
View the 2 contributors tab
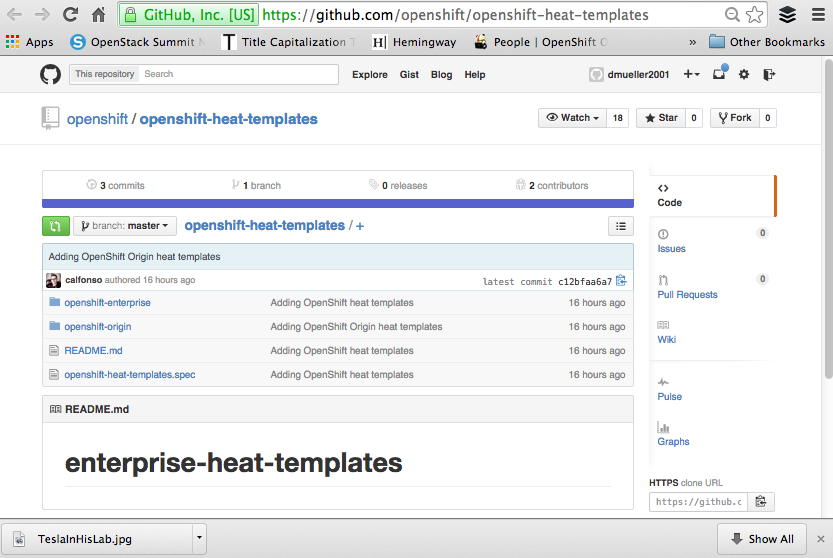pos(552,185)
